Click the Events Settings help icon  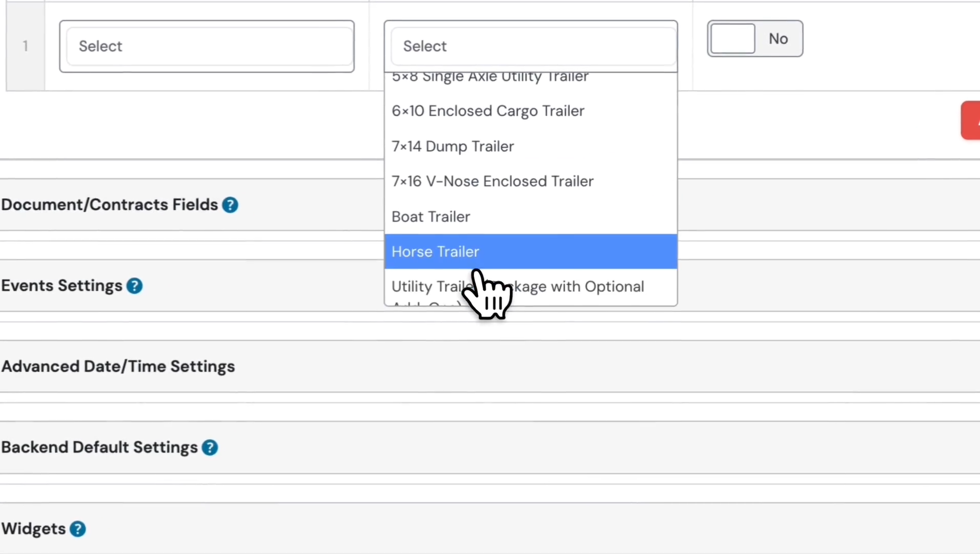pyautogui.click(x=134, y=286)
